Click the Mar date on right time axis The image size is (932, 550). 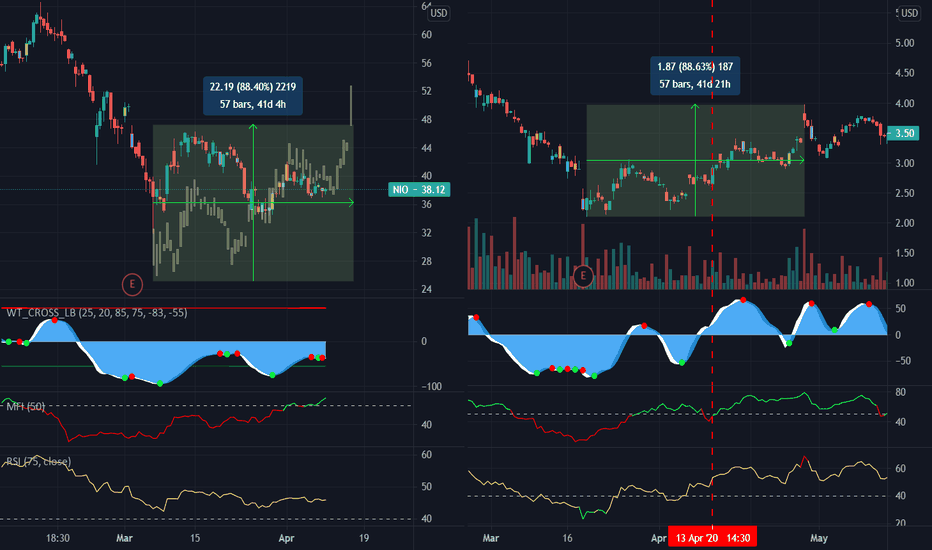pos(490,538)
